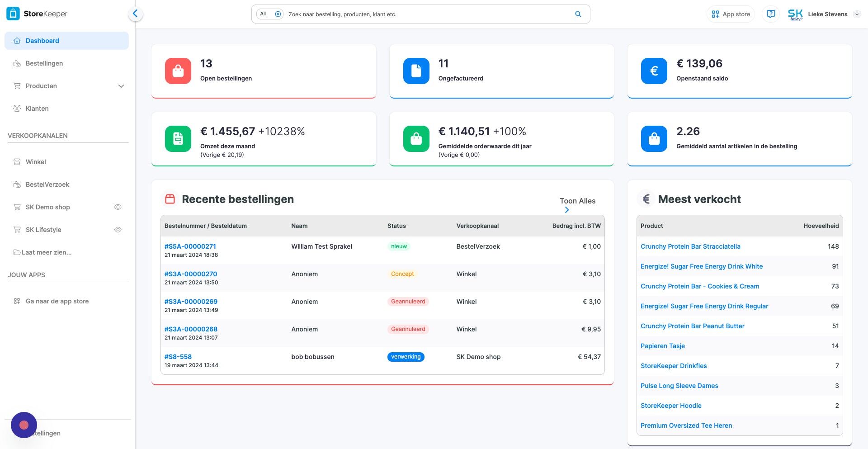Click the Winkel store icon
This screenshot has width=868, height=449.
(17, 162)
